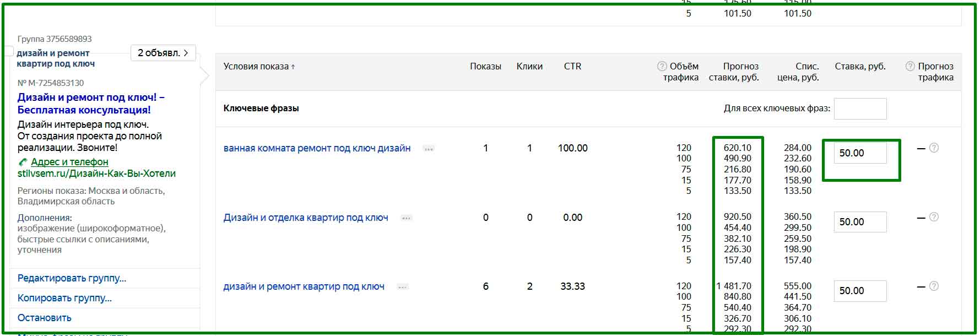Tick the checkbox for group 3756589893

pos(9,51)
